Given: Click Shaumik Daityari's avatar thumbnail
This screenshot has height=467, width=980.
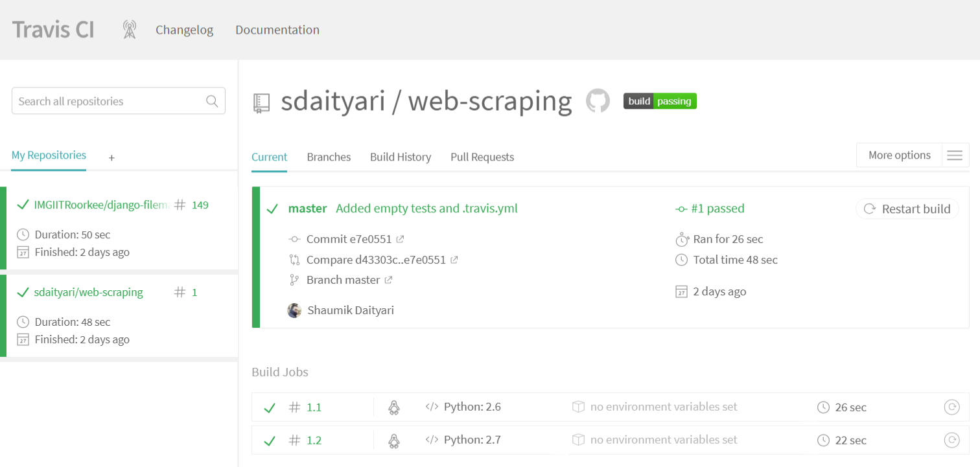Looking at the screenshot, I should [294, 310].
